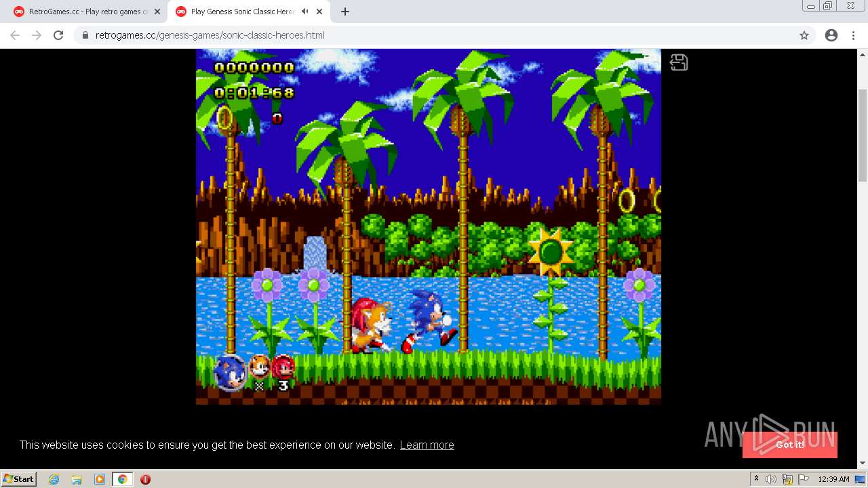Close the RetroGames.cc tab

tap(157, 12)
